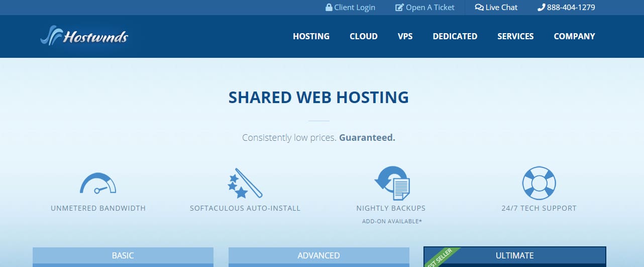
Task: Select the Ultimate plan header
Action: pos(515,255)
